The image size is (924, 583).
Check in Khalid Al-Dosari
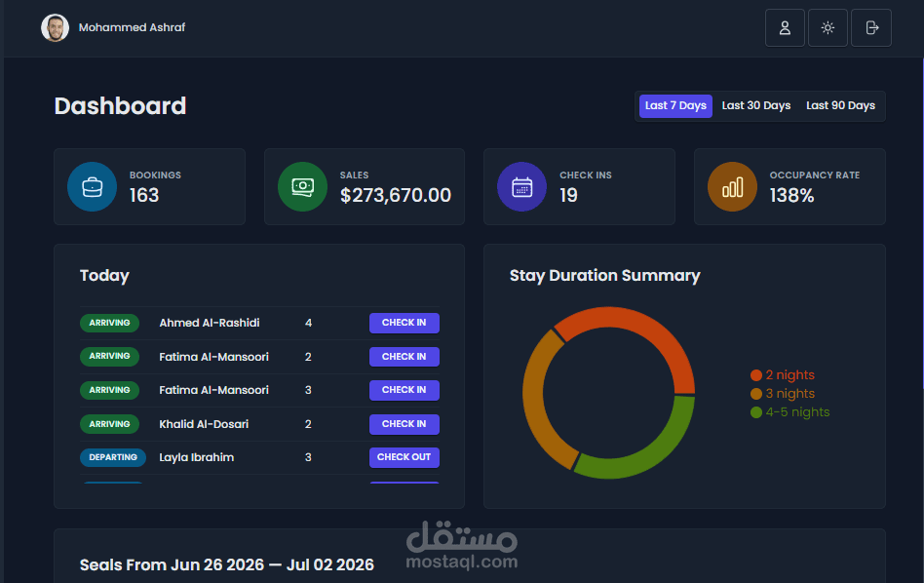coord(404,424)
